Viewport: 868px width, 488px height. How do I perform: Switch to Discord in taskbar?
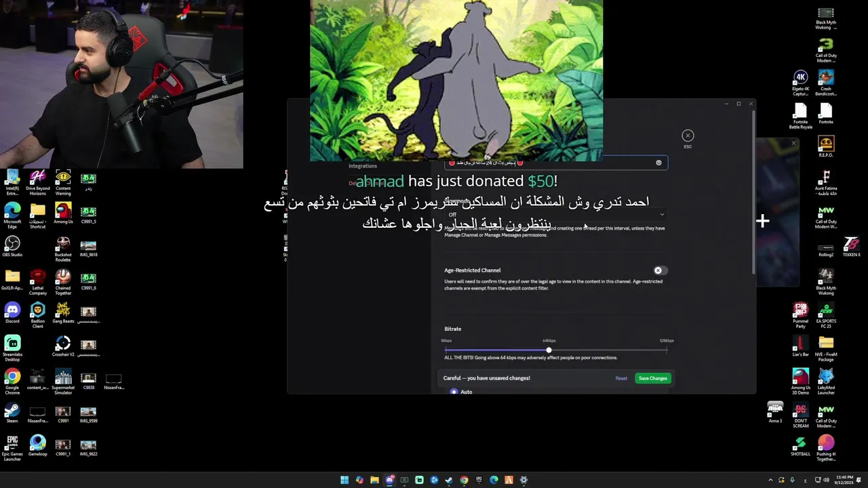coord(389,480)
